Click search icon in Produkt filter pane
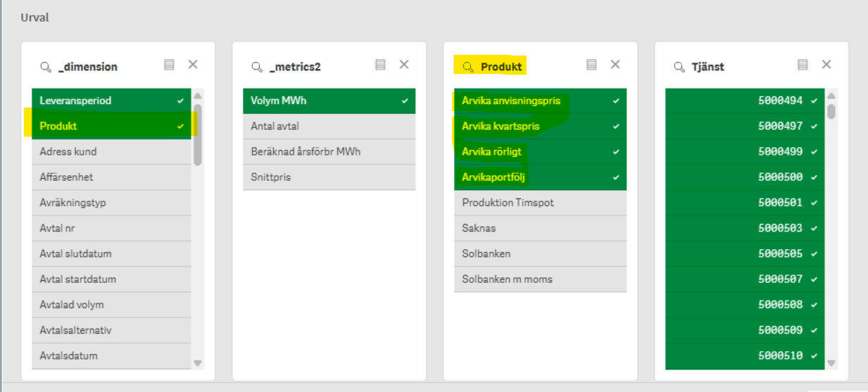 coord(468,67)
